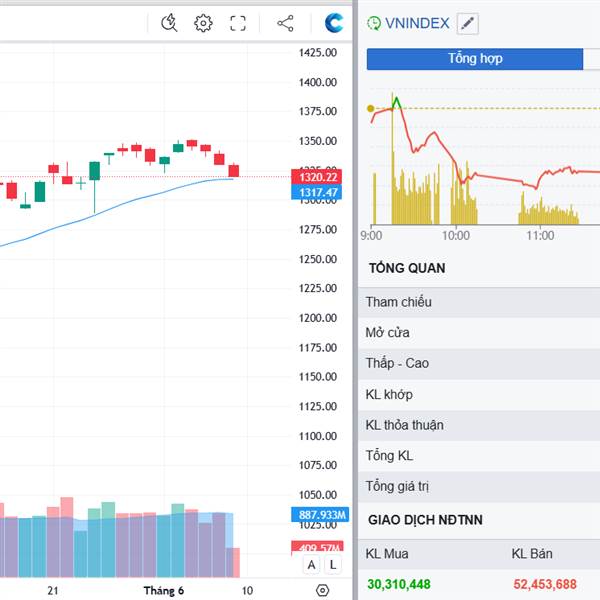The height and width of the screenshot is (600, 600).
Task: Click the 1075.00 price axis label
Action: click(318, 465)
